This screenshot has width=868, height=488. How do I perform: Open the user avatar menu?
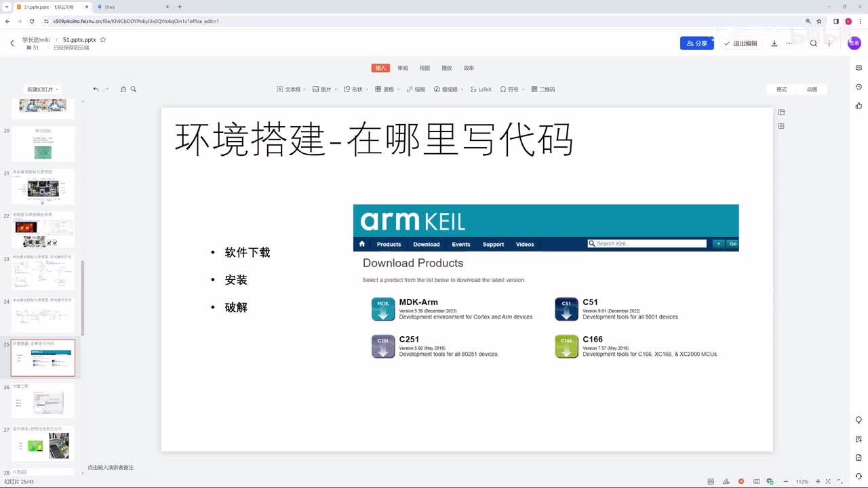click(854, 43)
